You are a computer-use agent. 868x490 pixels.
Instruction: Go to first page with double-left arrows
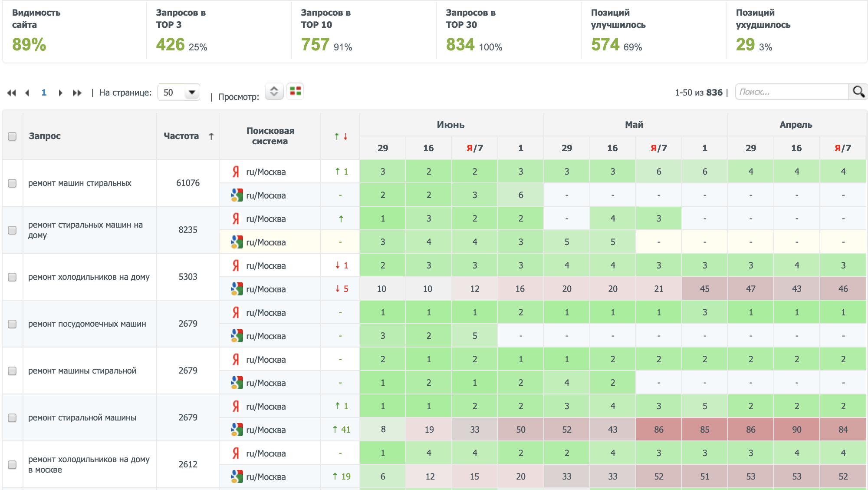tap(12, 93)
